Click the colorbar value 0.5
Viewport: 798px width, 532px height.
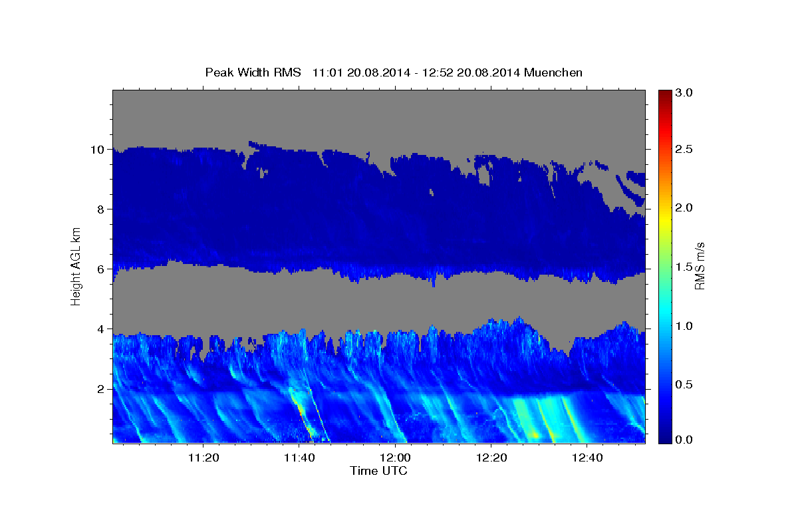coord(685,384)
